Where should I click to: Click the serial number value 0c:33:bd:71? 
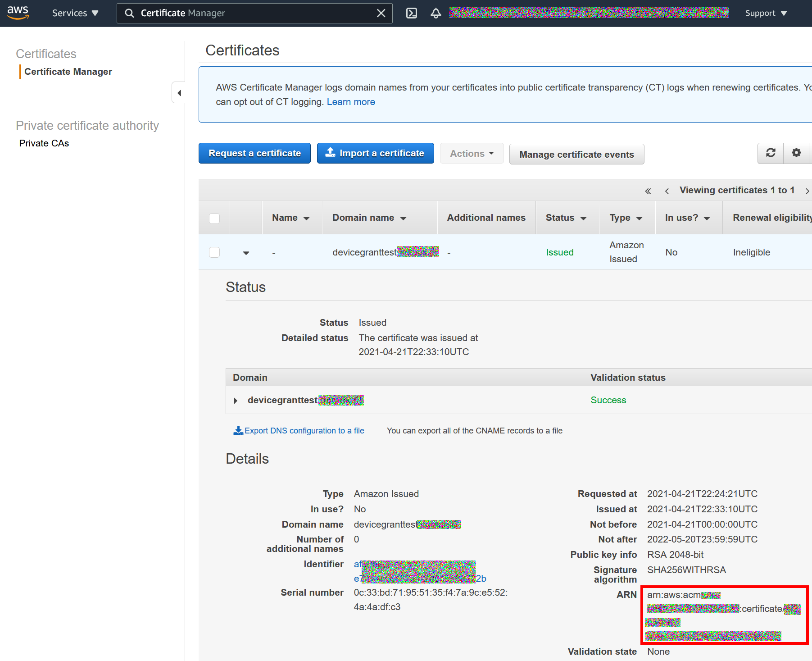pos(431,600)
